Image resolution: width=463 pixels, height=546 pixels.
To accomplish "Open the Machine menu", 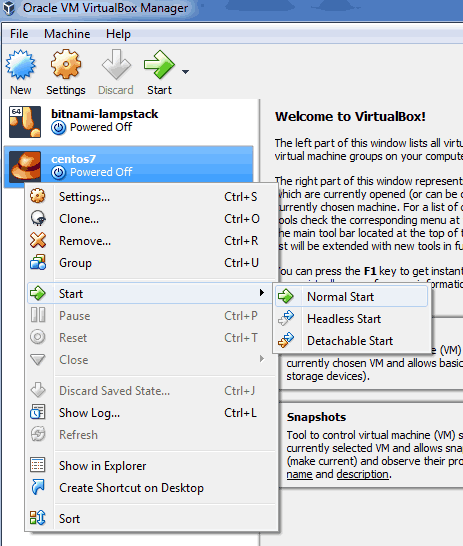I will coord(67,34).
